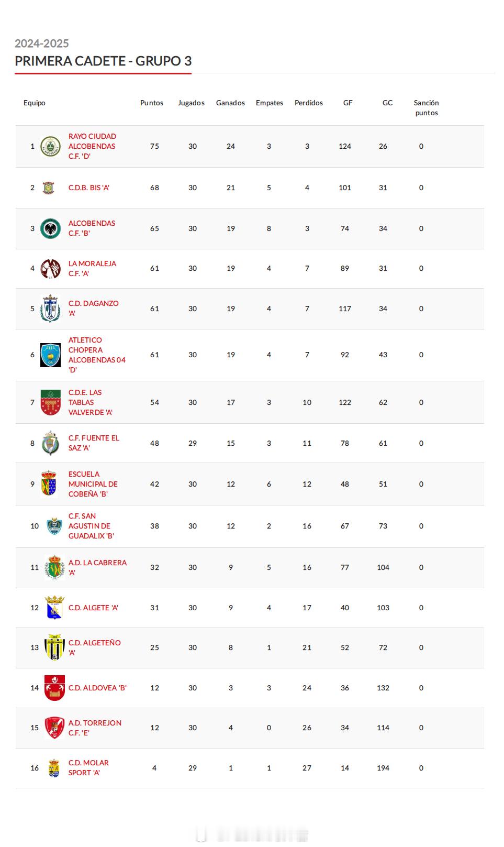Click the A.D. Torrejon C.F. 'E' crest
The width and height of the screenshot is (504, 847).
coord(54,728)
